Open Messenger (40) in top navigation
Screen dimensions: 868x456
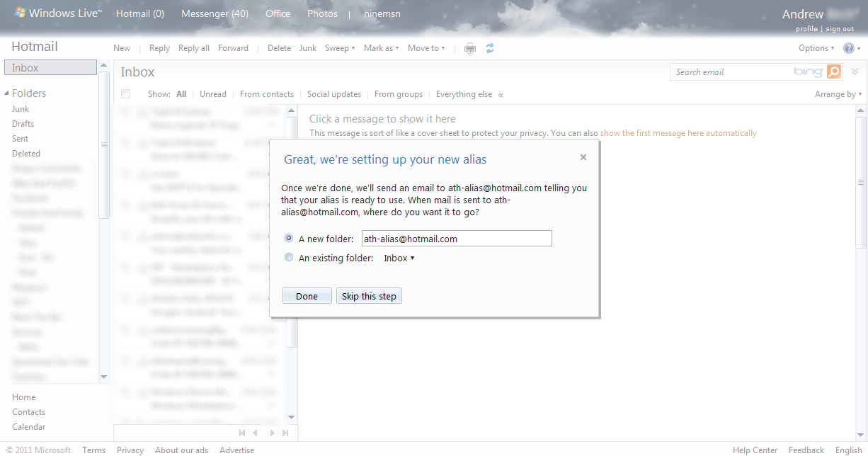click(x=215, y=13)
